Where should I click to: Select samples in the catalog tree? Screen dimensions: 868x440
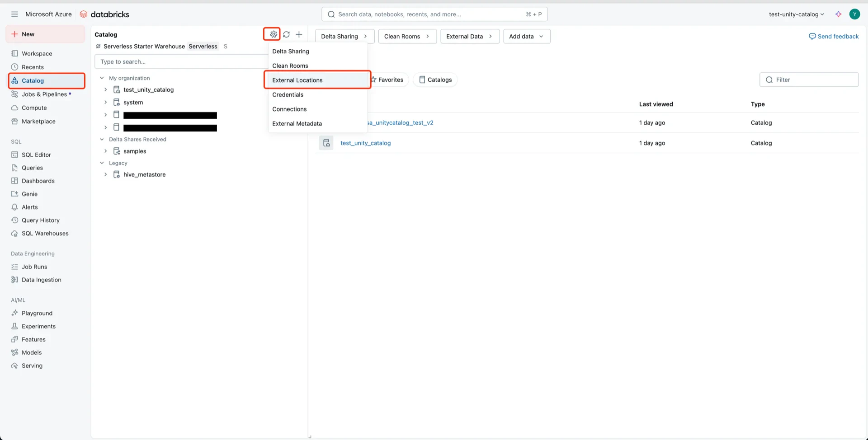(x=135, y=151)
